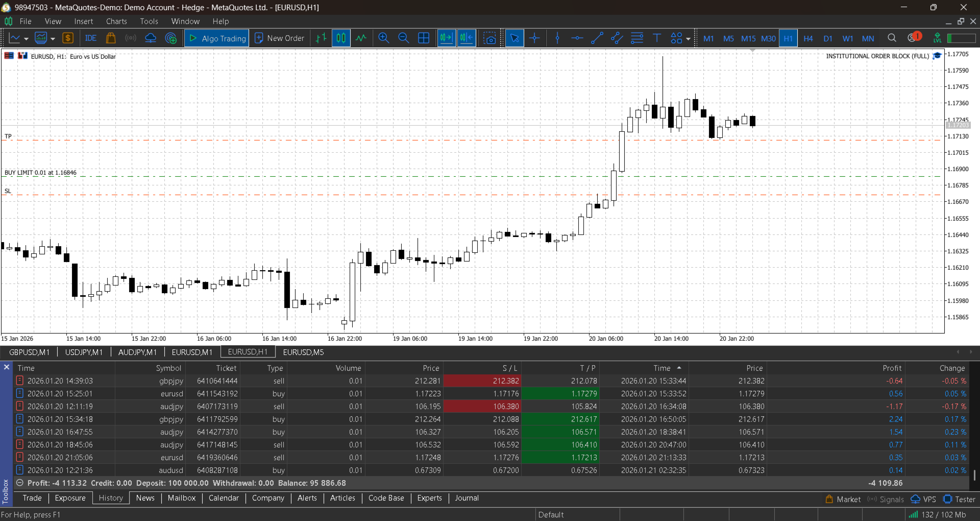Zoom in on the chart
Screen dimensions: 980x521
click(x=384, y=38)
